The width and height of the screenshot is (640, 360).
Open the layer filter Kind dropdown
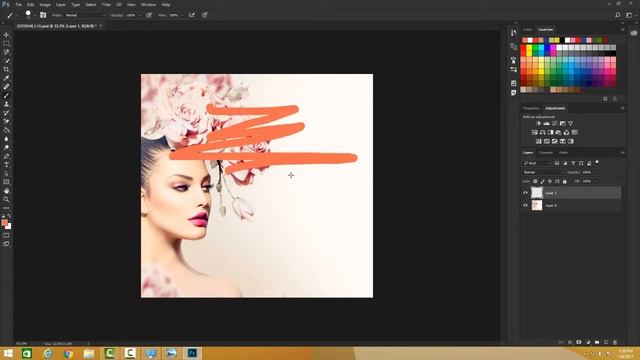coord(537,163)
